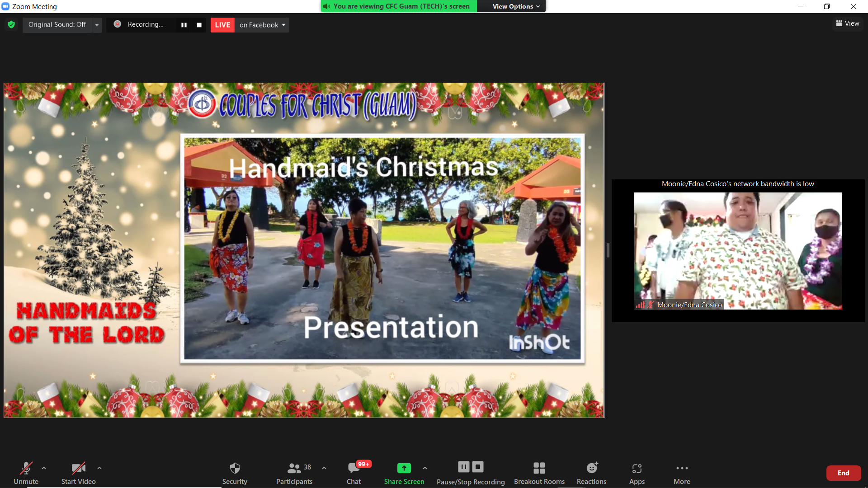Click 'You are viewing CFC Guam (TECH)'s screen' banner

(399, 6)
